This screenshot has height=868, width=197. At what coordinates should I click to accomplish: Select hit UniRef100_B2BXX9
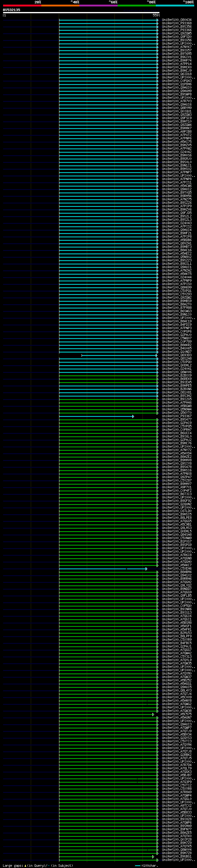[x=176, y=376]
